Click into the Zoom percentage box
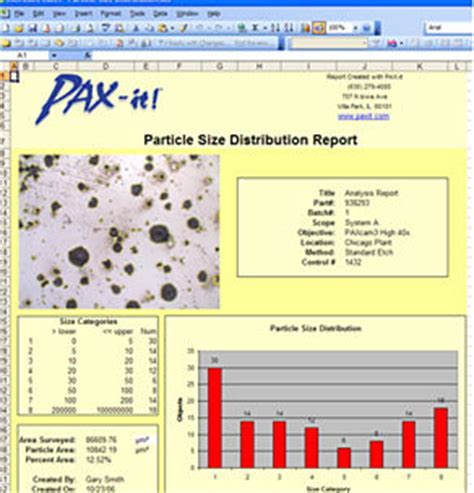The width and height of the screenshot is (474, 493). 338,28
